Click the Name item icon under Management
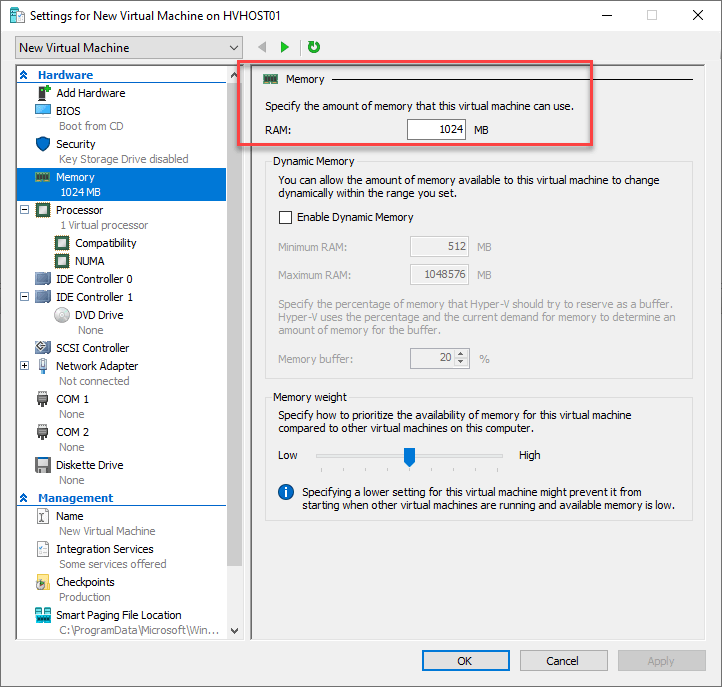 coord(42,516)
